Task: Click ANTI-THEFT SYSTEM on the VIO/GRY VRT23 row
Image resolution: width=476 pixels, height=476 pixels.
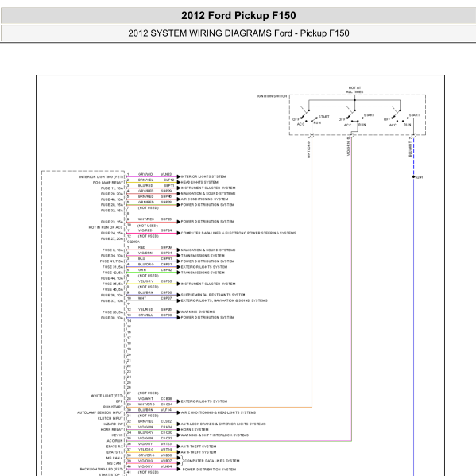Action: pos(199,447)
